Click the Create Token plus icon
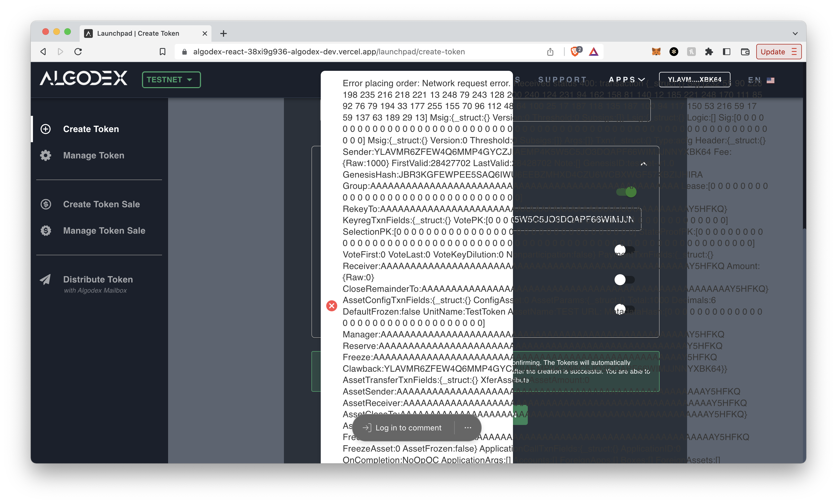The height and width of the screenshot is (504, 837). 46,129
